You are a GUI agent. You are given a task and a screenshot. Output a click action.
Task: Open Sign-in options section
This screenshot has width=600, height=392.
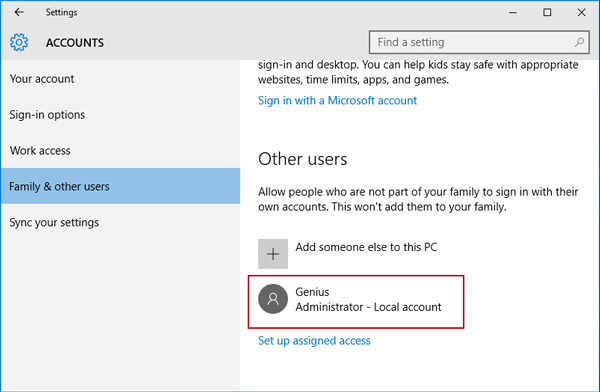(x=120, y=114)
